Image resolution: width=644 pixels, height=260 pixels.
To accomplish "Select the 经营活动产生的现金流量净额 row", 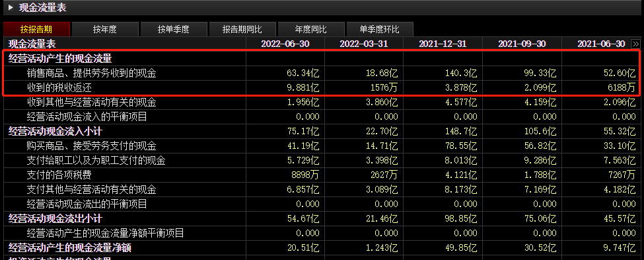I will [x=322, y=247].
